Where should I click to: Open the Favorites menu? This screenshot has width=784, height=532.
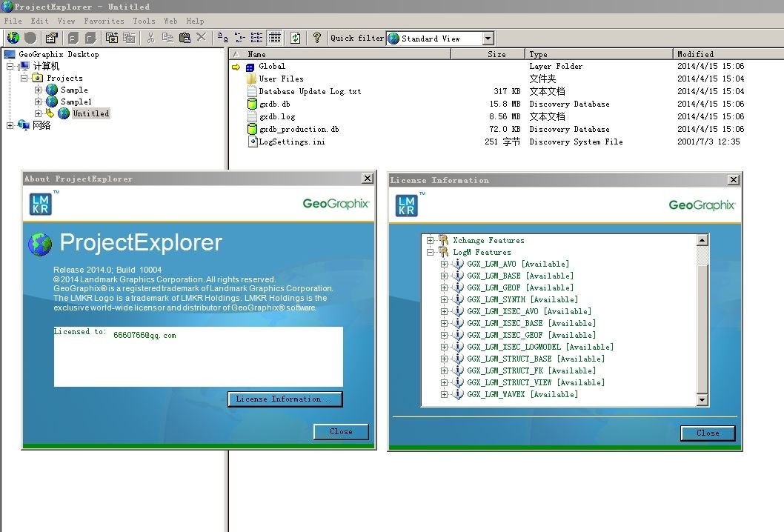104,21
